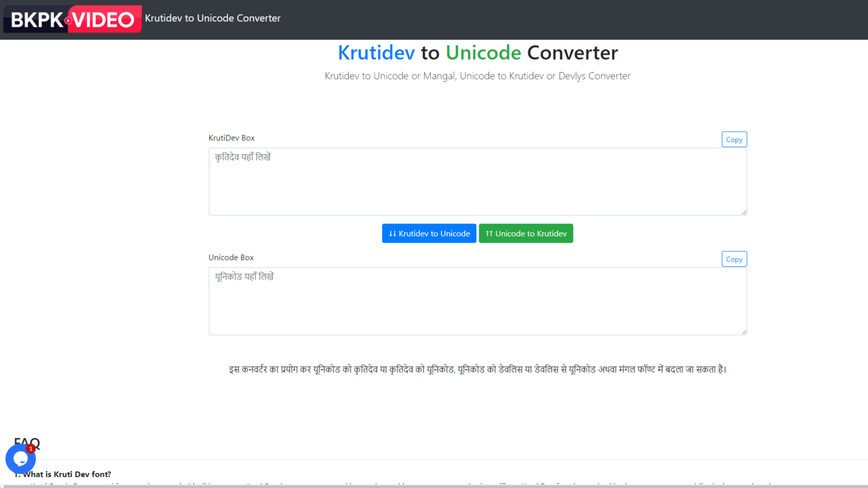
Task: Click the red notification badge on the chat bubble
Action: pyautogui.click(x=30, y=448)
